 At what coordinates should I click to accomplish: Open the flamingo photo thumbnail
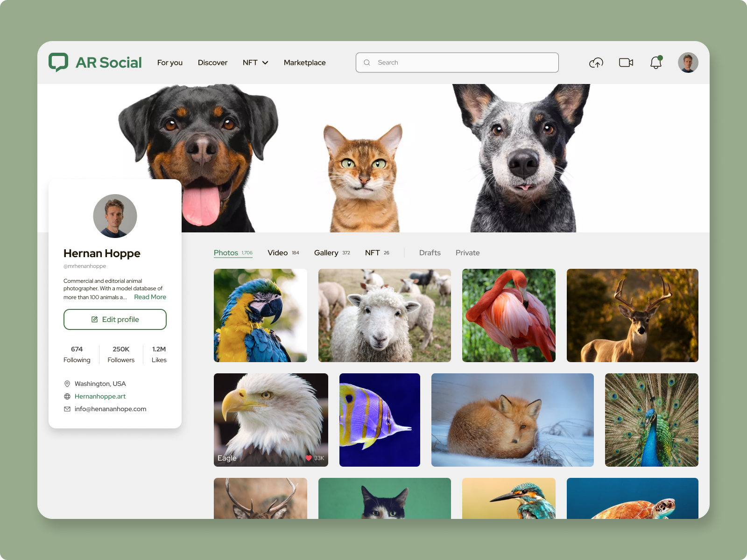pyautogui.click(x=508, y=315)
